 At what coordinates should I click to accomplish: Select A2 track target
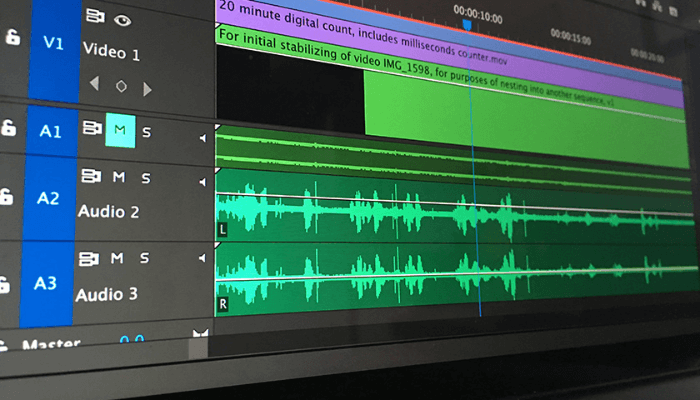[x=48, y=198]
